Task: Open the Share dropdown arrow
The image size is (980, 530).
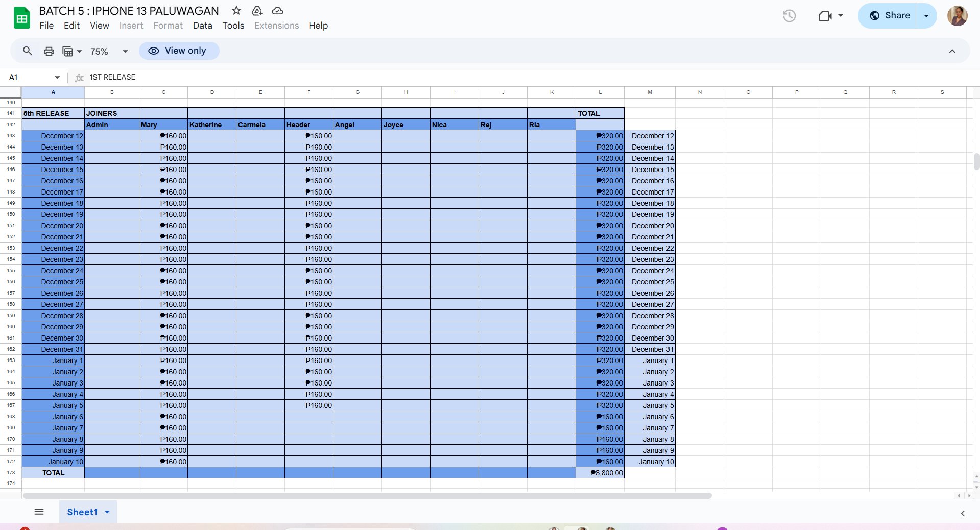Action: pyautogui.click(x=926, y=16)
